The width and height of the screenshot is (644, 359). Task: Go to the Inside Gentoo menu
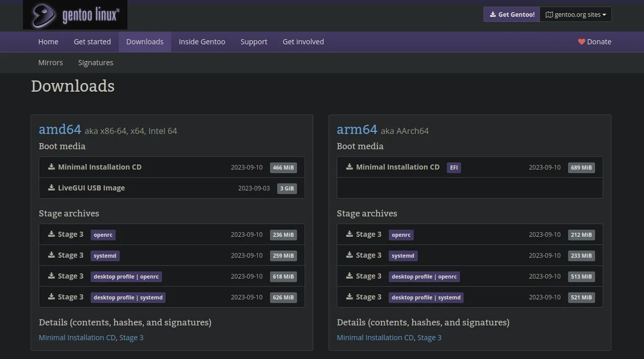pyautogui.click(x=202, y=42)
